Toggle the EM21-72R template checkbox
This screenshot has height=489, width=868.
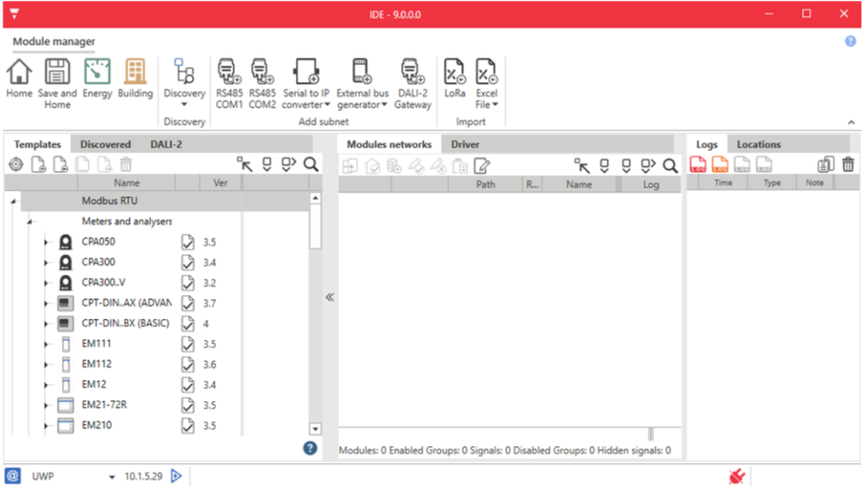point(188,406)
